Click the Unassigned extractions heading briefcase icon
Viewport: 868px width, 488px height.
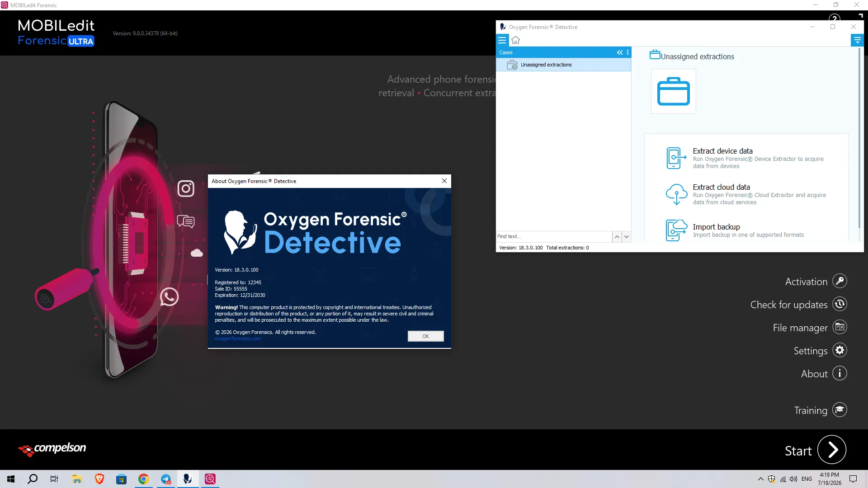tap(655, 55)
